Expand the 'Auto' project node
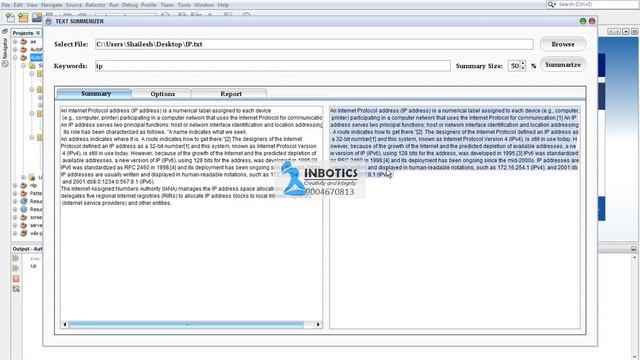640x360 pixels. 15,49
